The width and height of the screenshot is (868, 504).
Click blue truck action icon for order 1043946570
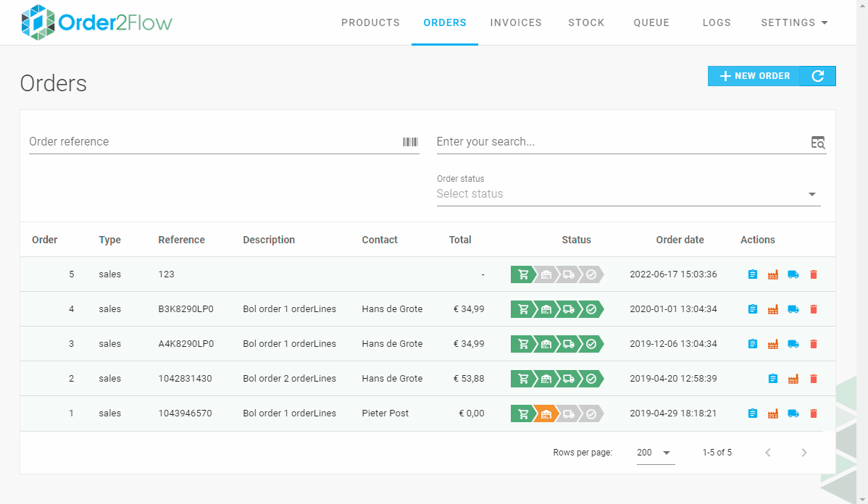(x=793, y=413)
